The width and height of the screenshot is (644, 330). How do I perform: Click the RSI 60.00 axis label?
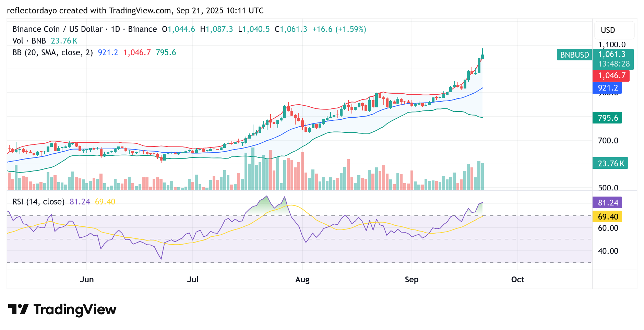(x=608, y=228)
